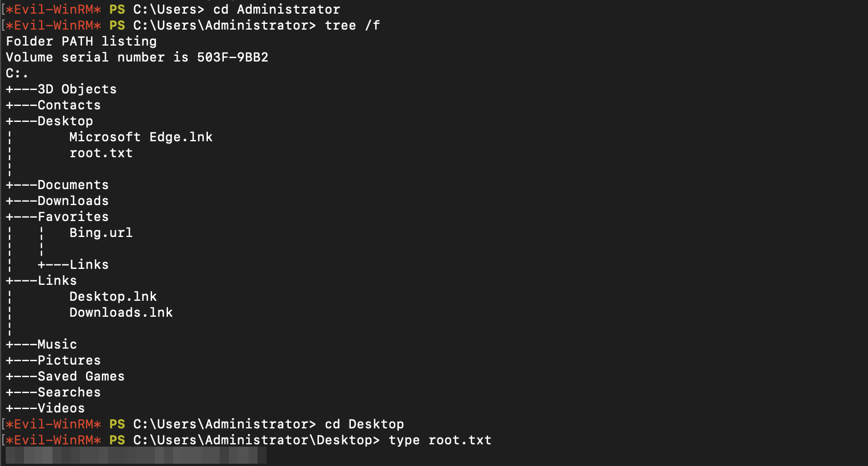The width and height of the screenshot is (868, 466).
Task: Click the volume serial number 503F-9BB2
Action: 232,58
